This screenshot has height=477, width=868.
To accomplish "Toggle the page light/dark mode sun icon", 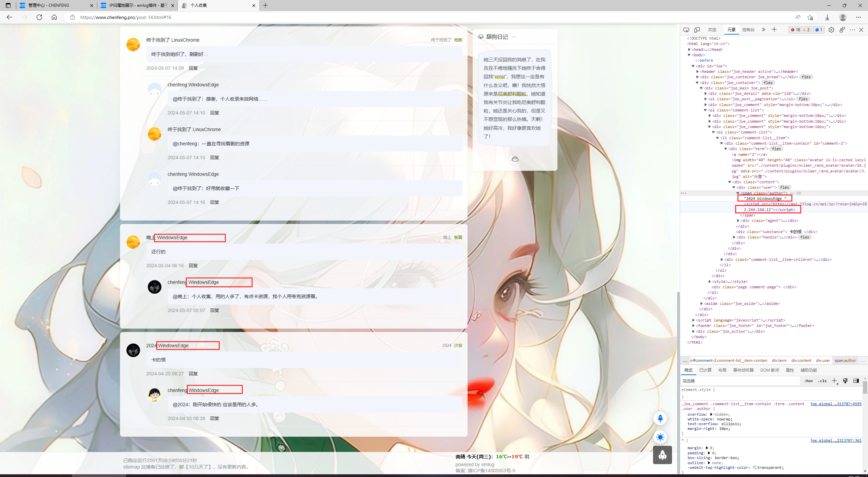I will pyautogui.click(x=660, y=437).
